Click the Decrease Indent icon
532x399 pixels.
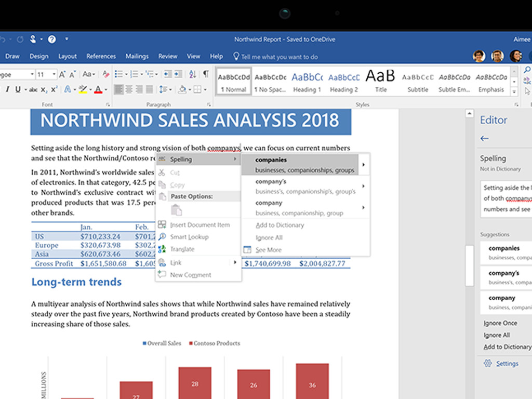click(168, 74)
